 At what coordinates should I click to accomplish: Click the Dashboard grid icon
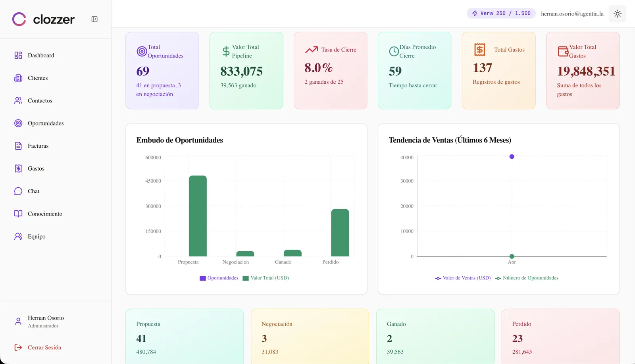point(18,55)
